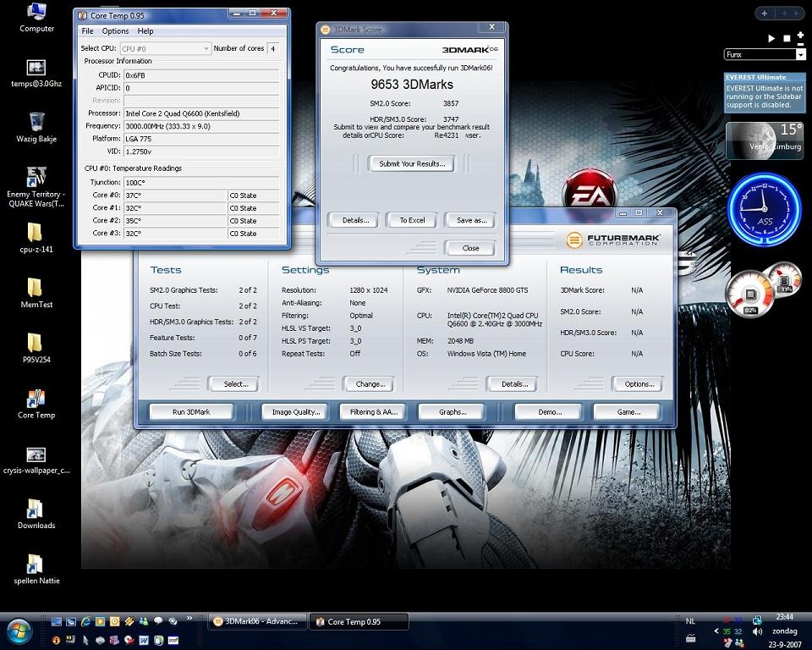
Task: Click Submit Your Results in the Score window
Action: 412,163
